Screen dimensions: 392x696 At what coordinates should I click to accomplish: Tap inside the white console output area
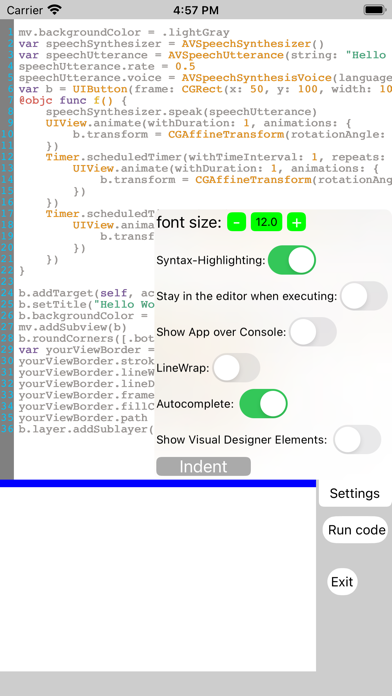(158, 579)
